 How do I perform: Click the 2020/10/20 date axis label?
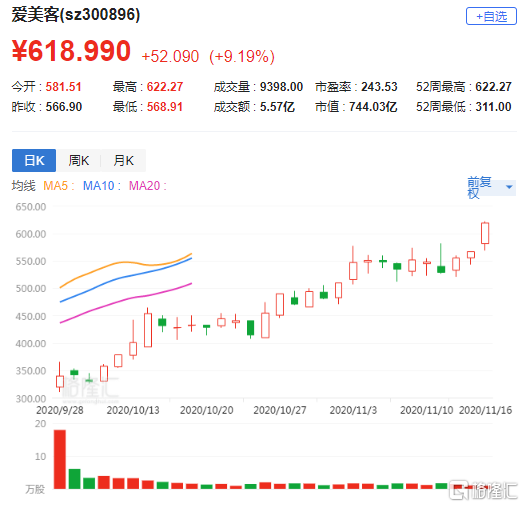[207, 410]
